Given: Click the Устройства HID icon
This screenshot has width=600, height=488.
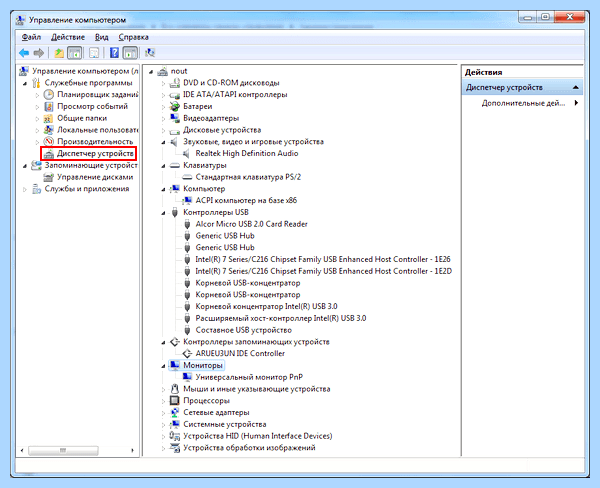Looking at the screenshot, I should (175, 436).
